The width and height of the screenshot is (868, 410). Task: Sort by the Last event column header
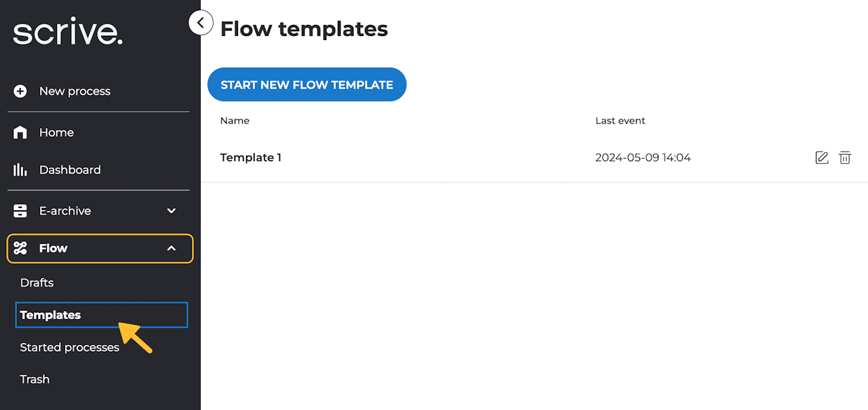pyautogui.click(x=620, y=121)
